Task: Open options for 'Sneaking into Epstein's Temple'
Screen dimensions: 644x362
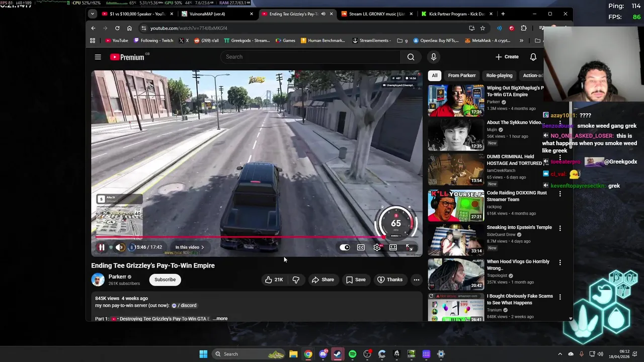Action: pos(560,228)
